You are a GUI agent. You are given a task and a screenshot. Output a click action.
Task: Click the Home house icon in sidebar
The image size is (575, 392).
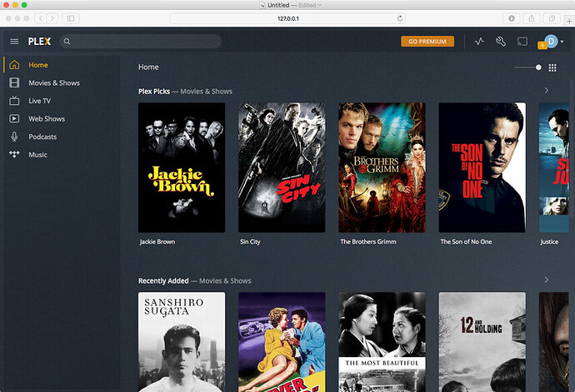click(14, 65)
